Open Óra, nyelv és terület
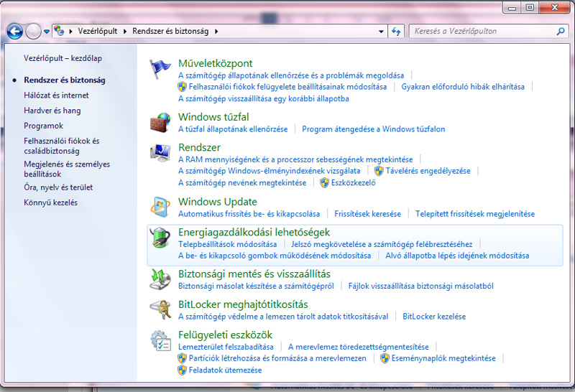Screen dimensions: 575x392 58,187
